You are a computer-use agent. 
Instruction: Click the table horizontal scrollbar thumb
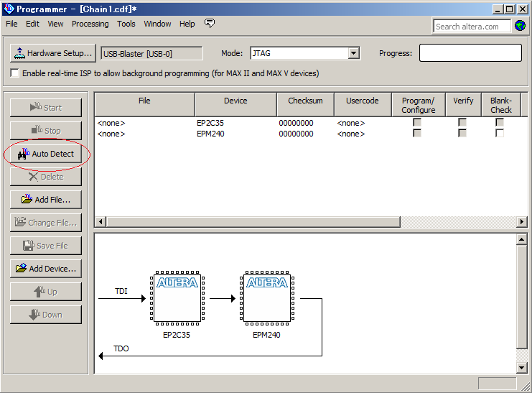253,222
